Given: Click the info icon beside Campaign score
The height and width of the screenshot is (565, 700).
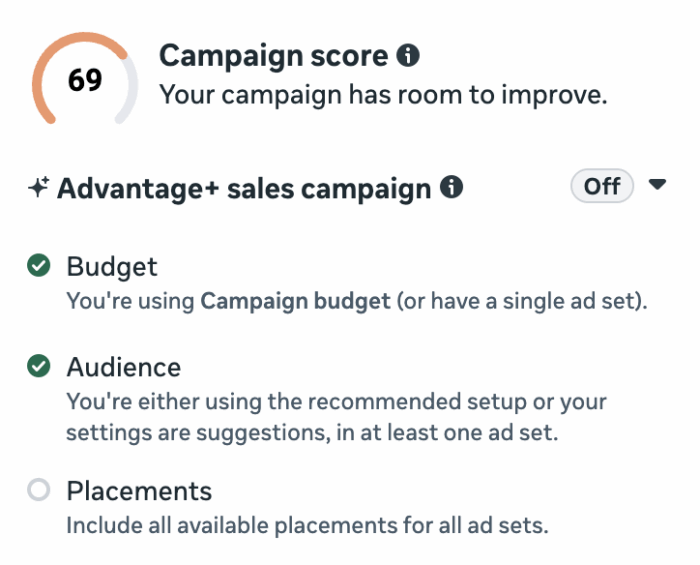Looking at the screenshot, I should coord(408,56).
